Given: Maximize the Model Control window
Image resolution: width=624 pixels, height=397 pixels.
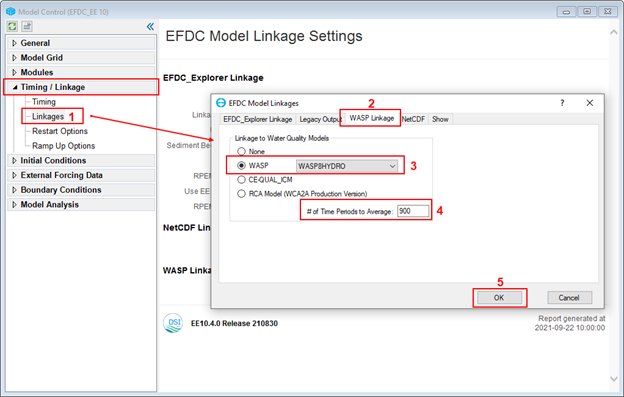Looking at the screenshot, I should 587,12.
